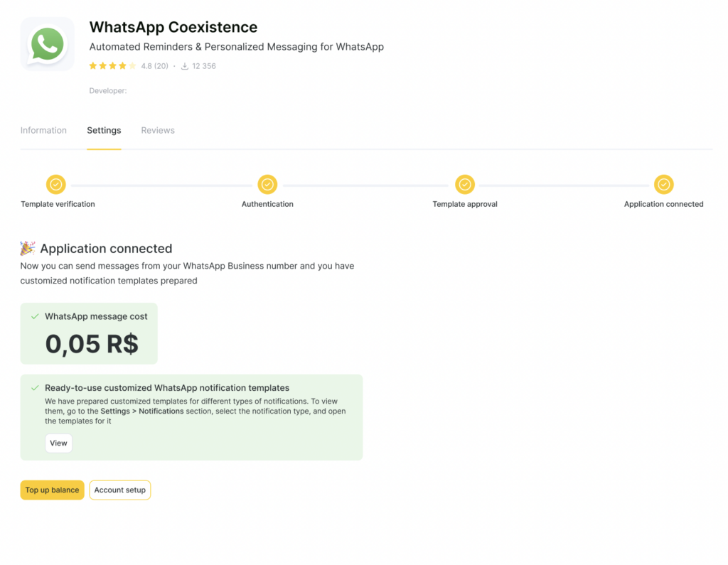Viewport: 728px width, 565px height.
Task: Click the 4.8 (20) rating text
Action: [x=154, y=66]
